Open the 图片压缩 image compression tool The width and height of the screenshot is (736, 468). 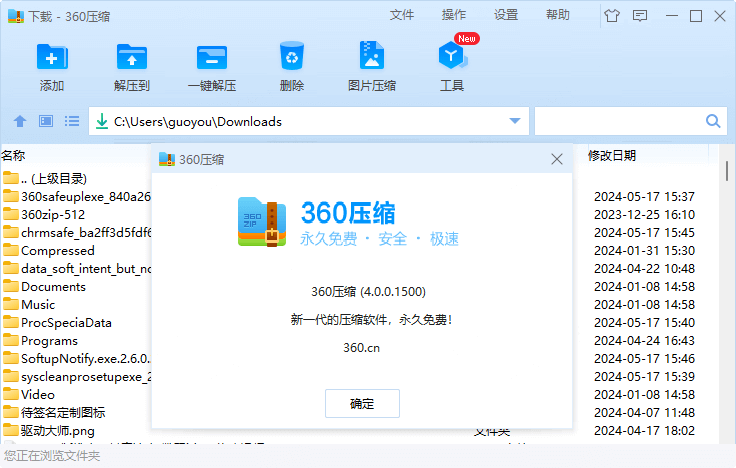[x=371, y=66]
